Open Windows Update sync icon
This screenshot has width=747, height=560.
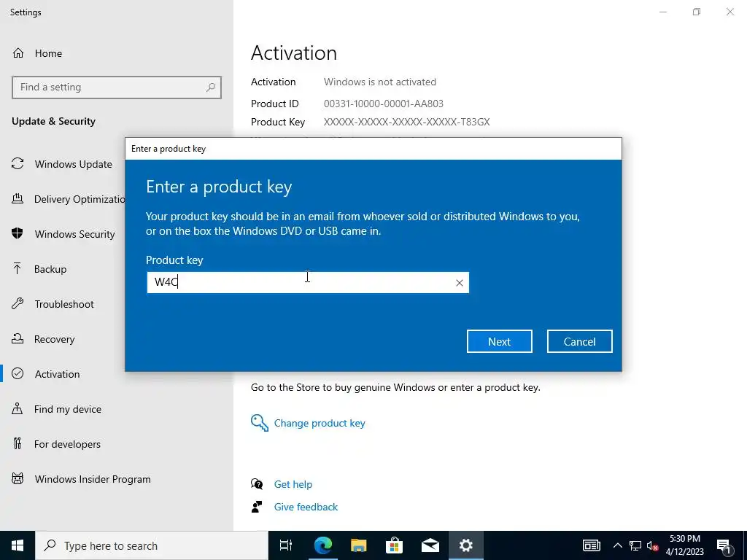point(18,164)
